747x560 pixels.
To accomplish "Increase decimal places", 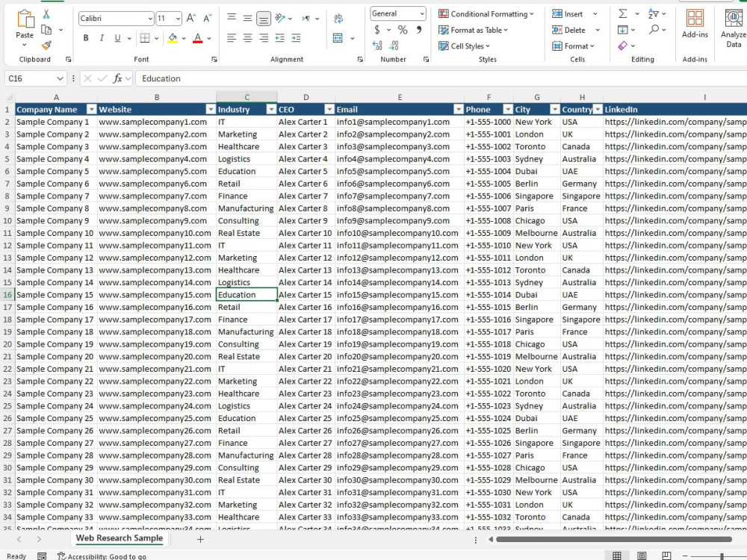I will click(377, 46).
